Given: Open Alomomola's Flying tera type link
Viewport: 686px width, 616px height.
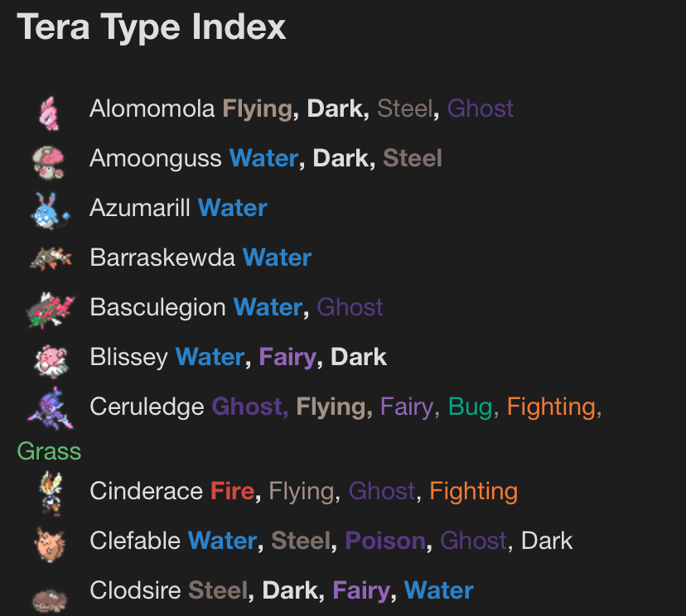Looking at the screenshot, I should (257, 108).
